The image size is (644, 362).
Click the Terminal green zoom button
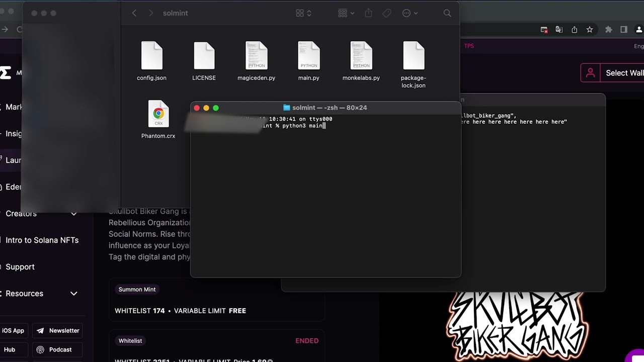pos(216,108)
